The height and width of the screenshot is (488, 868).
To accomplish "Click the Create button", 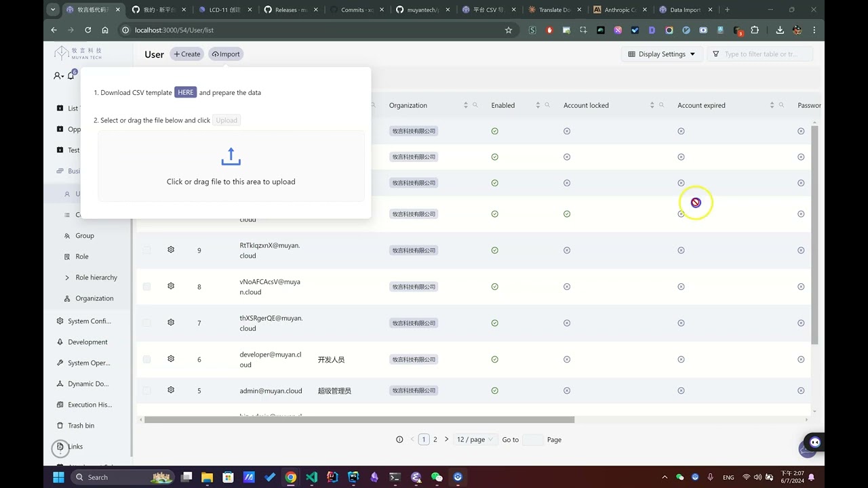I will click(187, 54).
